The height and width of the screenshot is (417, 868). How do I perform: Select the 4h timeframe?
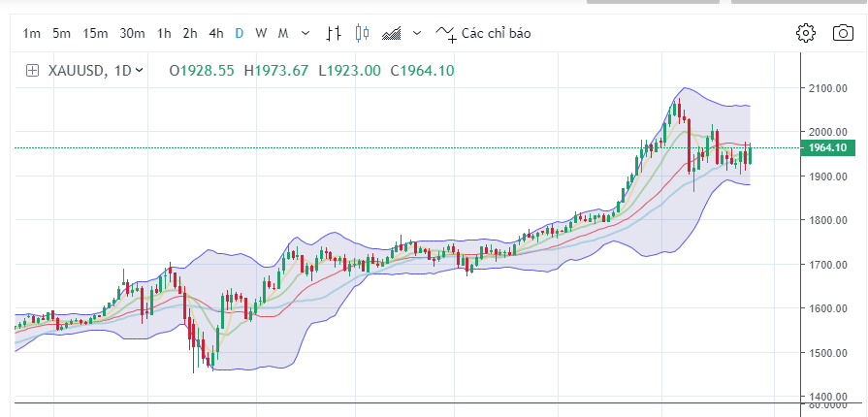click(215, 33)
